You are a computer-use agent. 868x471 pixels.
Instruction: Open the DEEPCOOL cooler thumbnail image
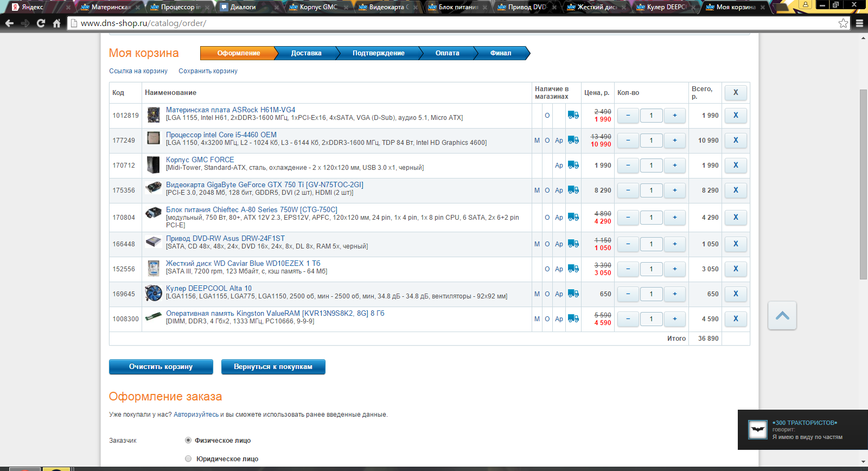(x=154, y=294)
